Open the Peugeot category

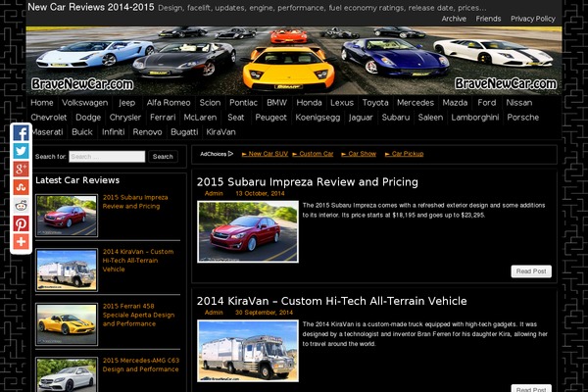click(270, 118)
